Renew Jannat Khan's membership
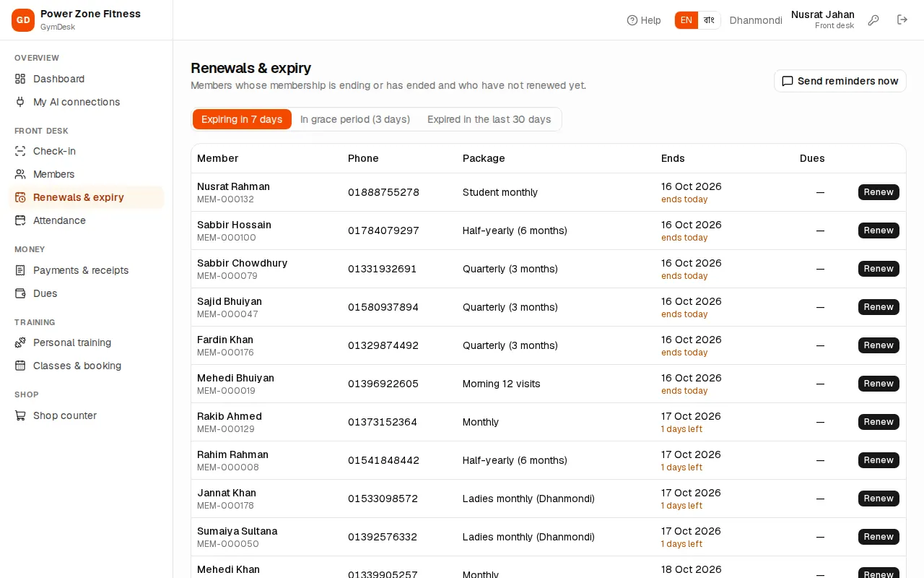 pyautogui.click(x=879, y=499)
